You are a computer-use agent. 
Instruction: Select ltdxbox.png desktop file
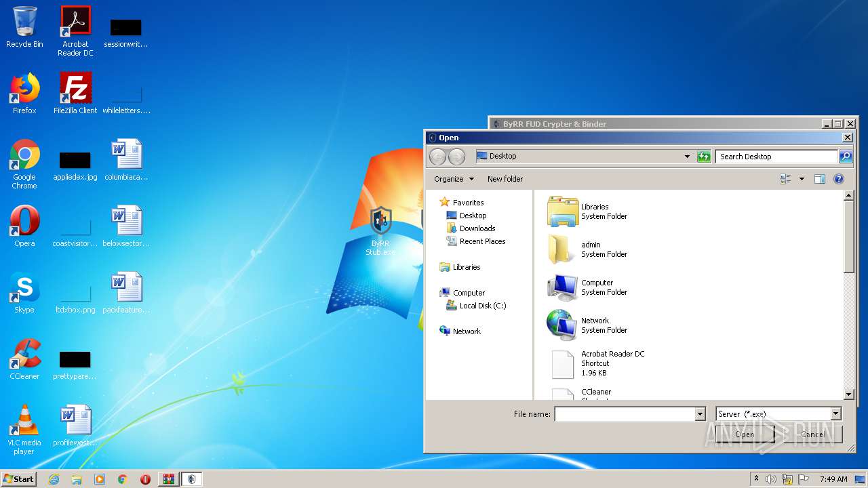coord(75,299)
